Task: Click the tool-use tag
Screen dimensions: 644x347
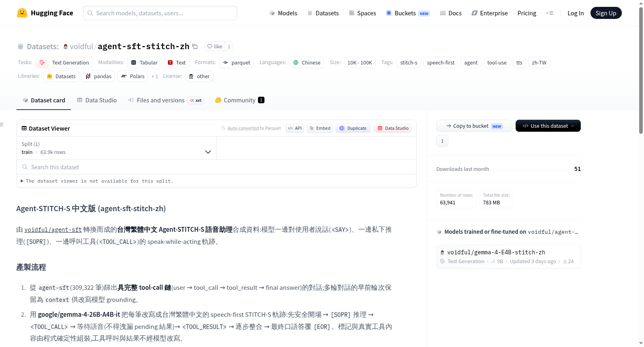Action: [497, 62]
